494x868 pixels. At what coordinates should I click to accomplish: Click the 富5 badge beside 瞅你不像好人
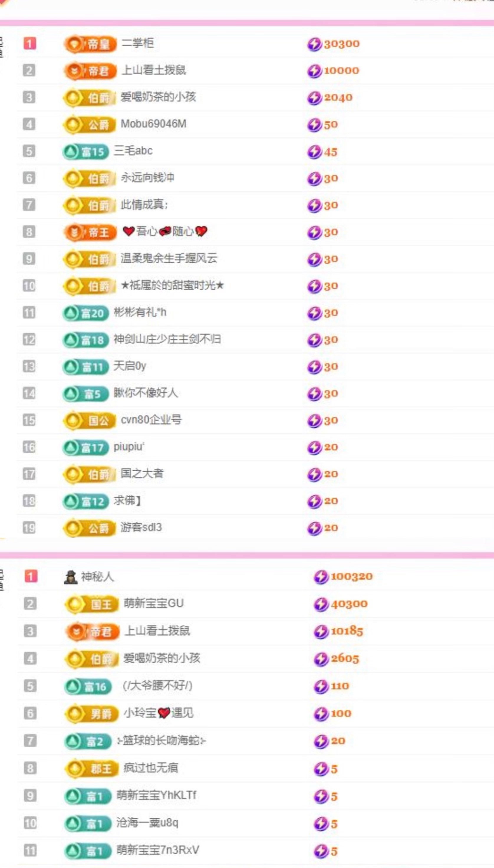coord(86,394)
